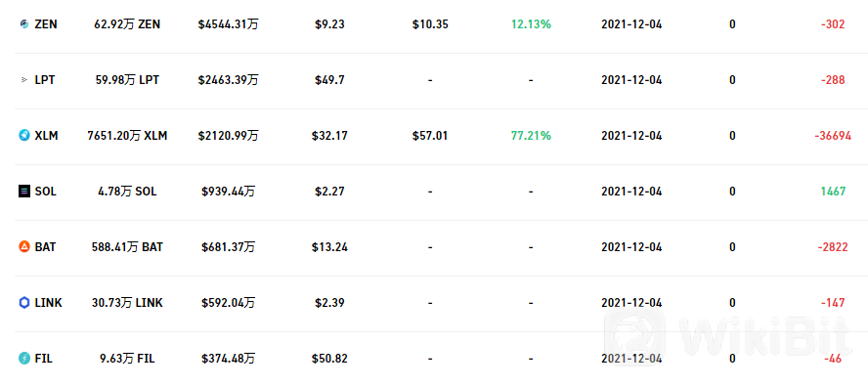This screenshot has height=387, width=868.
Task: Click the 30.73万 LINK holdings cell
Action: coord(127,303)
